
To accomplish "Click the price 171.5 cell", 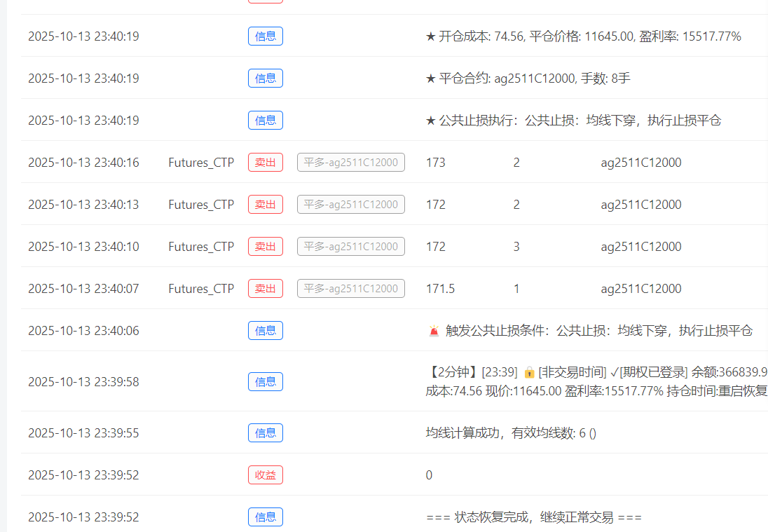I will coord(440,289).
